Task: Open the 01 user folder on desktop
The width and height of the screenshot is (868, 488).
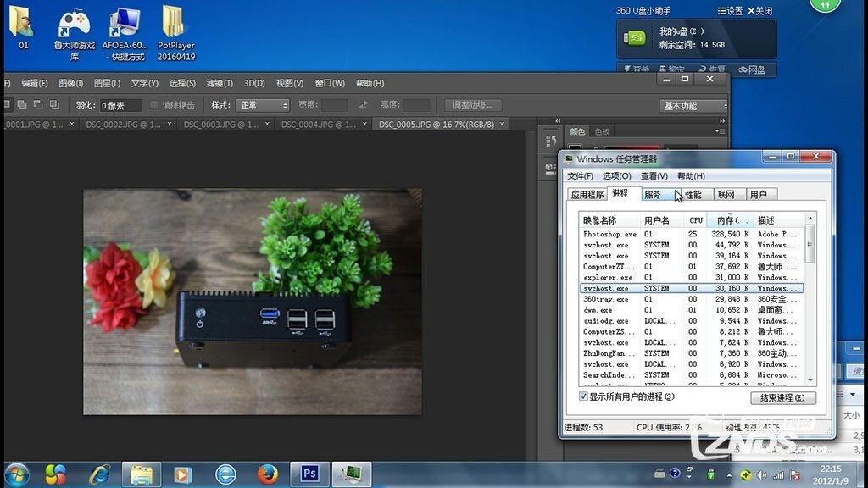Action: pyautogui.click(x=23, y=28)
